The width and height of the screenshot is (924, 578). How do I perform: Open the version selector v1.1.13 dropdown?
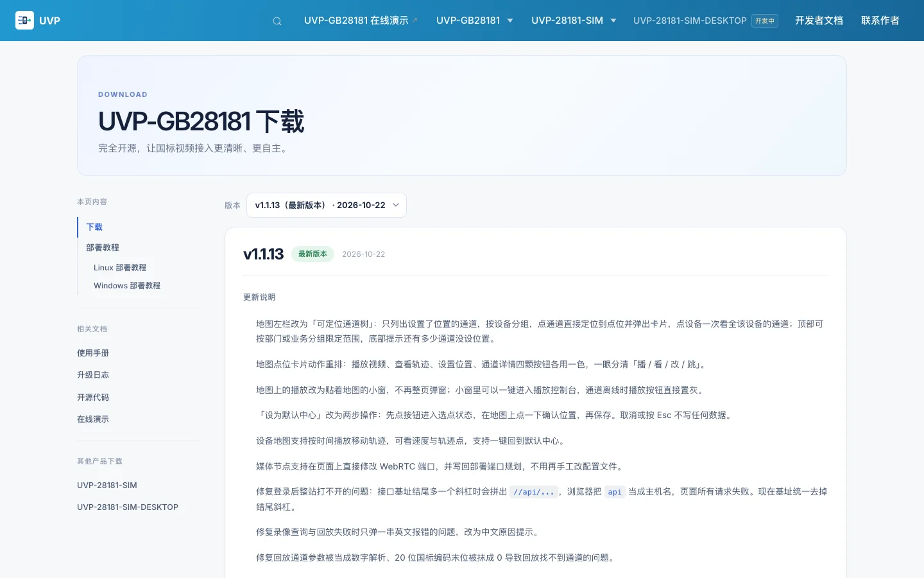coord(327,205)
